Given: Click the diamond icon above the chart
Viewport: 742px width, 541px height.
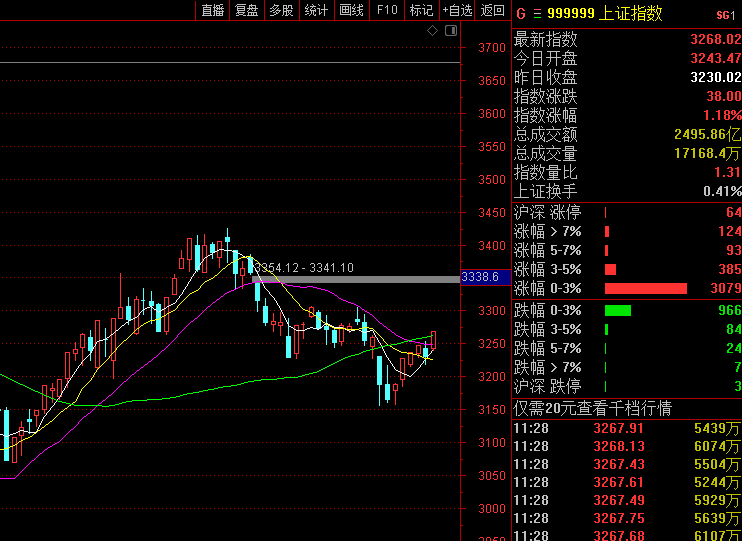Looking at the screenshot, I should (x=432, y=30).
